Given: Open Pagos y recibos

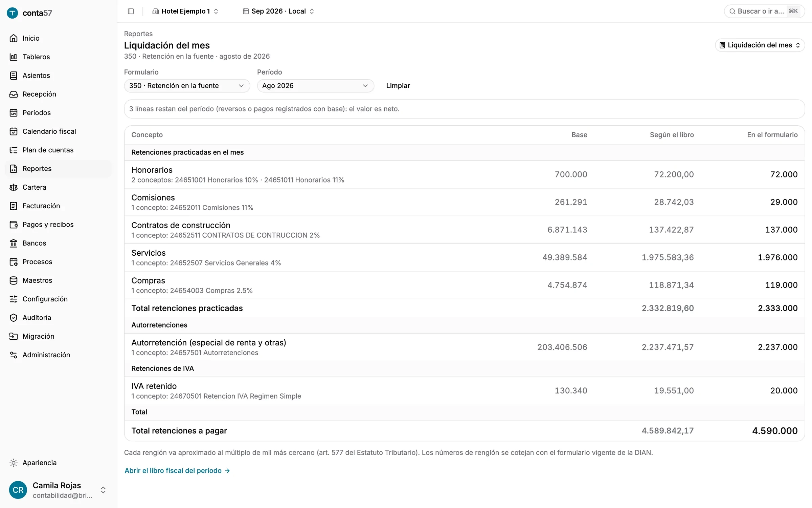Looking at the screenshot, I should [x=58, y=225].
